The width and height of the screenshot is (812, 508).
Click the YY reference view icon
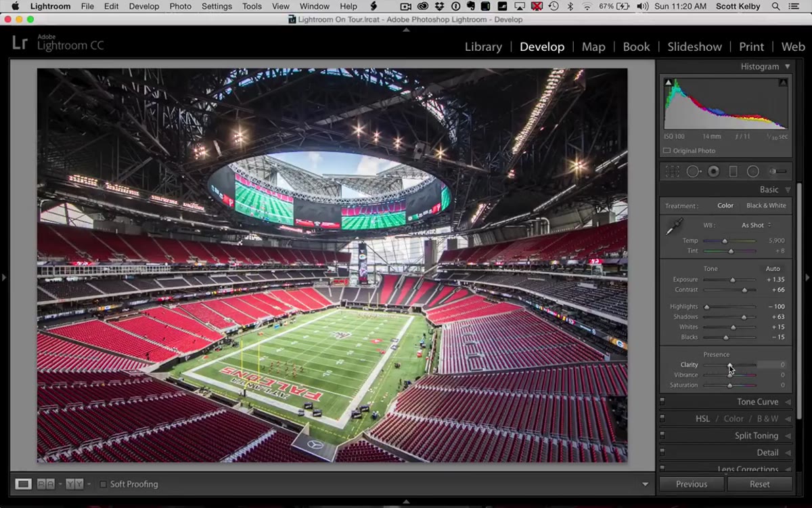(x=74, y=484)
